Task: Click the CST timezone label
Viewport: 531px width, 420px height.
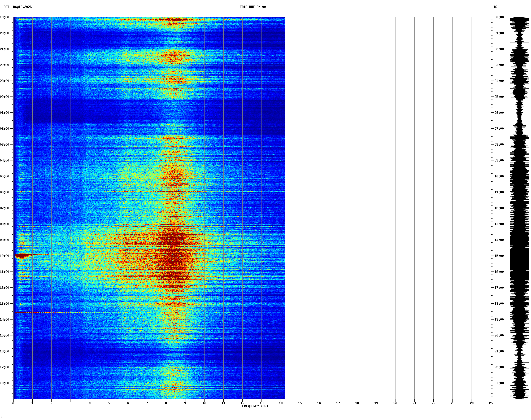Action: [6, 7]
